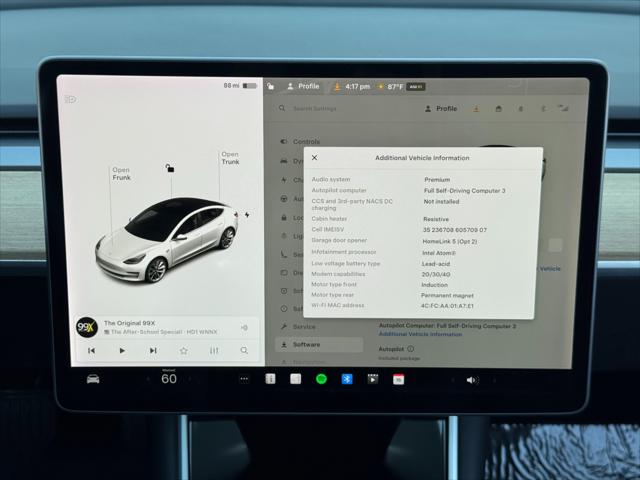The height and width of the screenshot is (480, 640).
Task: Open the Theater app
Action: point(373,379)
